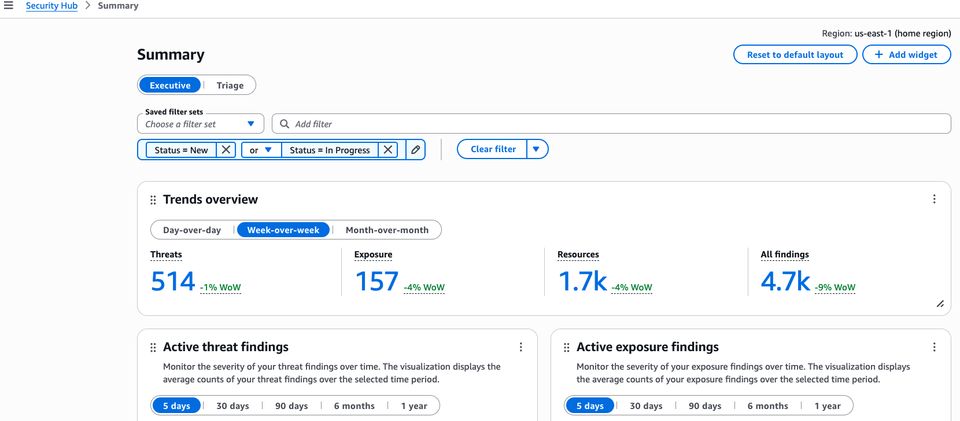Image resolution: width=960 pixels, height=421 pixels.
Task: Select 30 days for threat findings
Action: [x=232, y=406]
